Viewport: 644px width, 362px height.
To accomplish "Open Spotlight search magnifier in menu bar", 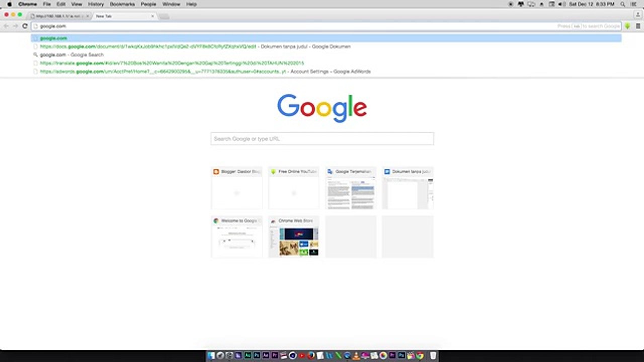I will pyautogui.click(x=622, y=4).
